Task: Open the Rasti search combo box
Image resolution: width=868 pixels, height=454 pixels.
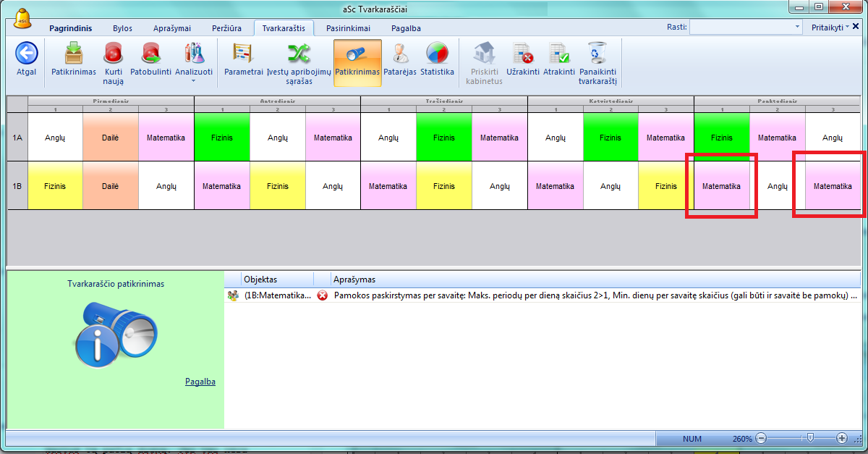Action: [x=745, y=27]
